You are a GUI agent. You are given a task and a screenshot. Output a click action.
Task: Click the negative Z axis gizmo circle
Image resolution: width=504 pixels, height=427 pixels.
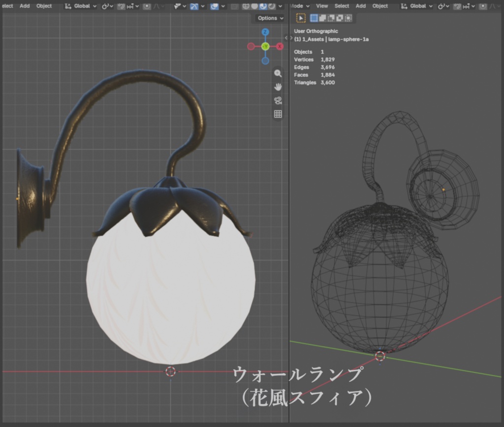pyautogui.click(x=265, y=61)
